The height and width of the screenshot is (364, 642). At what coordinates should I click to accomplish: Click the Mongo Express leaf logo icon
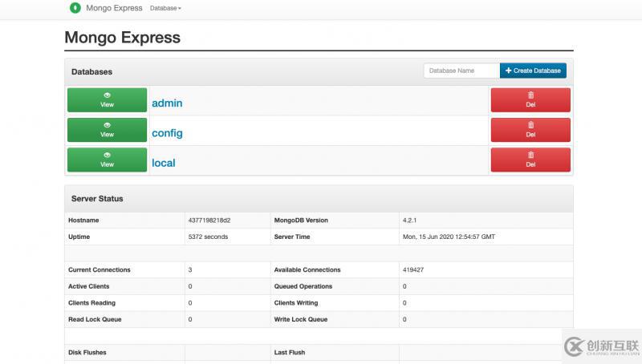pos(75,8)
